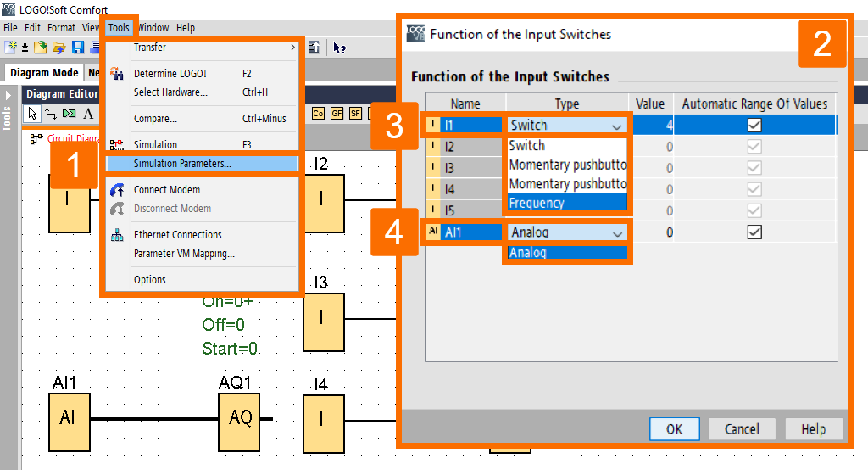868x470 pixels.
Task: Click the circuit diagram tab icon
Action: [36, 138]
